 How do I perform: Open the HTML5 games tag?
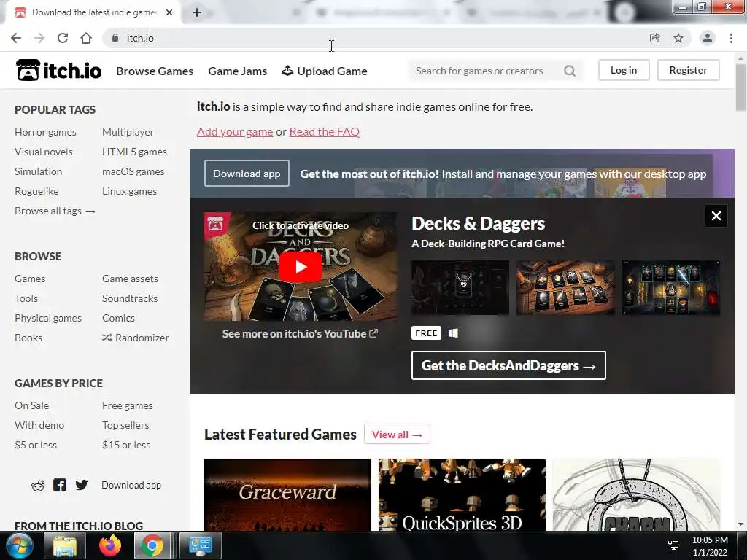click(134, 152)
